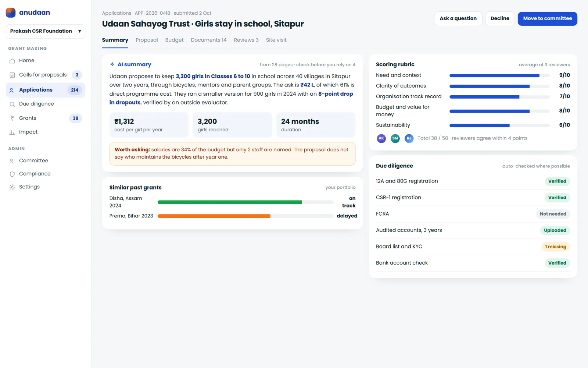Click the Verified badge for Bank account check

(x=557, y=263)
